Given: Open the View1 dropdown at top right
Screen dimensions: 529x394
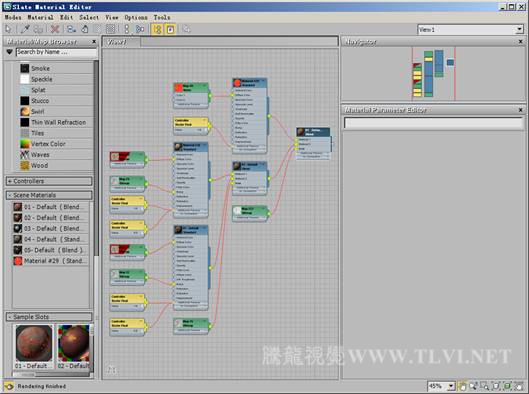Looking at the screenshot, I should click(x=520, y=29).
